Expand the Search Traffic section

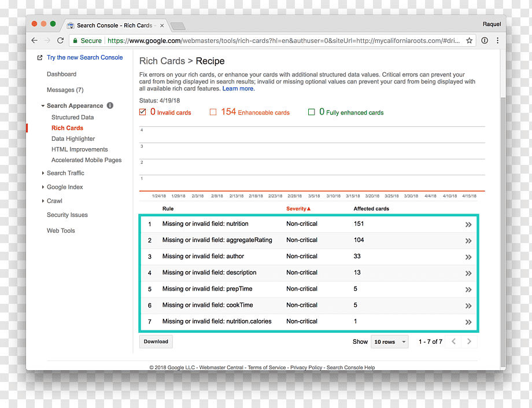click(x=43, y=173)
